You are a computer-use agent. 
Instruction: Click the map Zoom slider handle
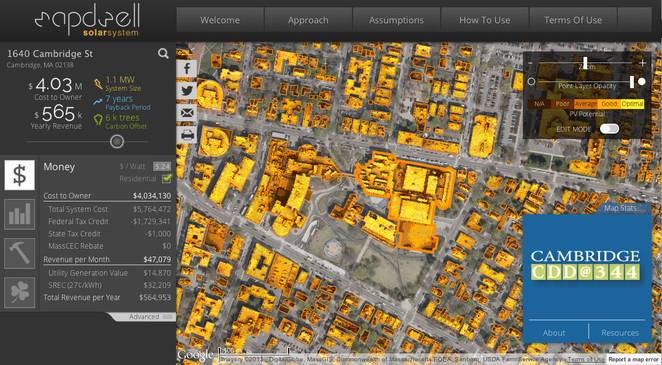[x=586, y=63]
